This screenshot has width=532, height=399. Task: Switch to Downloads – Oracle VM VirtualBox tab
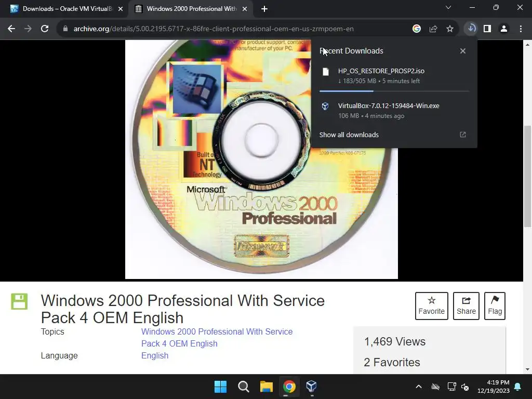tap(64, 9)
